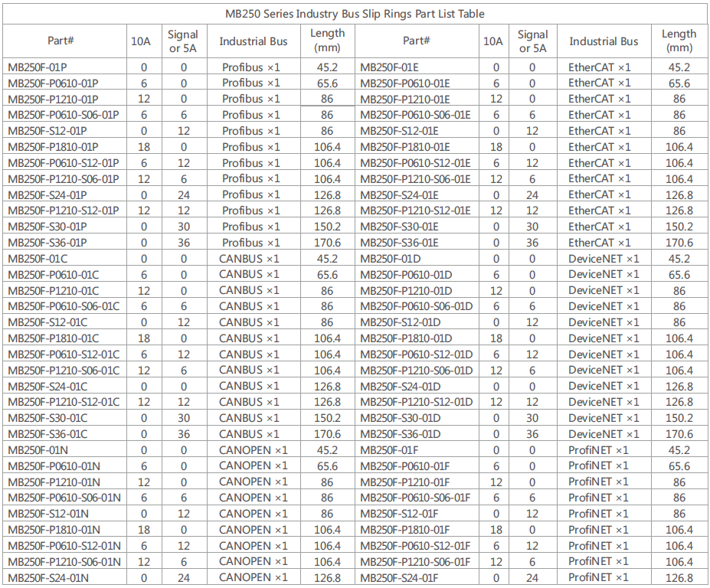
Task: Click the right-side Length (mm) column header
Action: coord(679,41)
